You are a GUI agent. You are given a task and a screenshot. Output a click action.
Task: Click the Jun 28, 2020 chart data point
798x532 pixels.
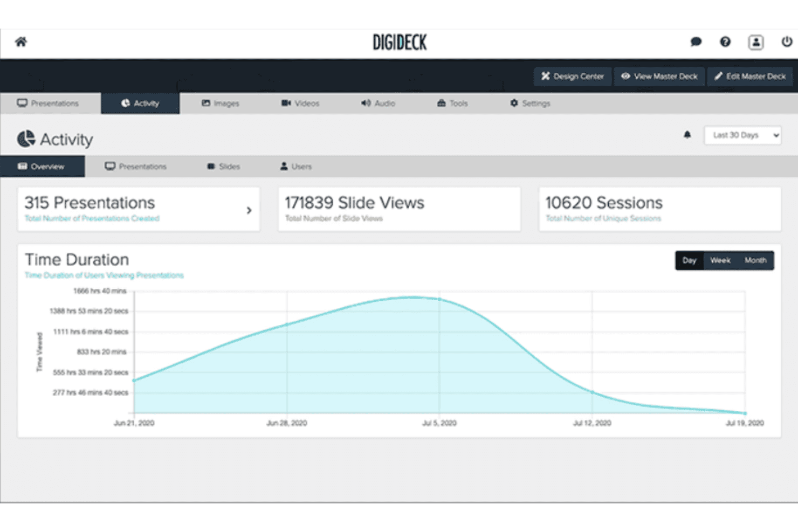point(287,324)
